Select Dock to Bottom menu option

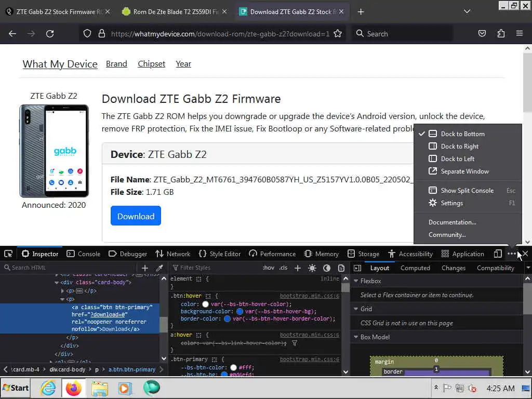coord(468,134)
